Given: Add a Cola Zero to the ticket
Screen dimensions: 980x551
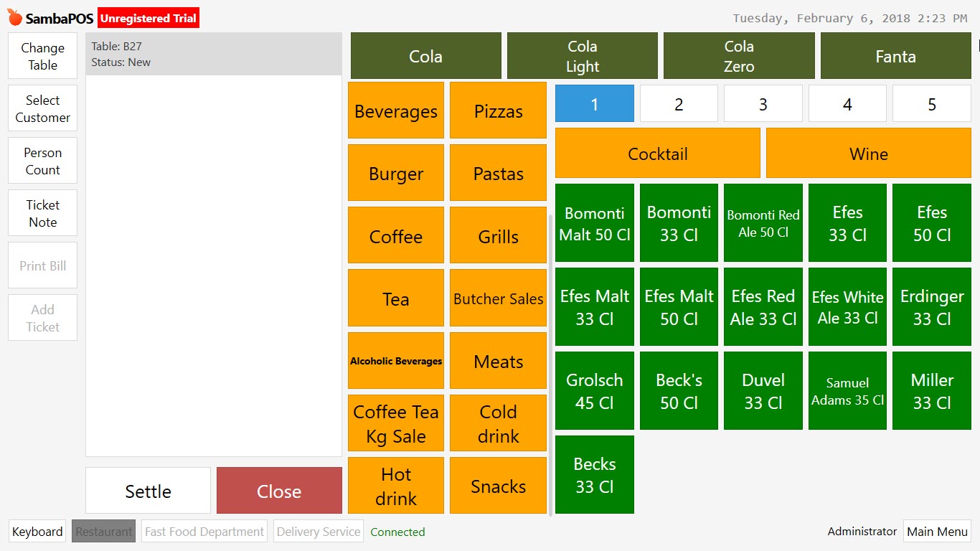Looking at the screenshot, I should (x=739, y=55).
